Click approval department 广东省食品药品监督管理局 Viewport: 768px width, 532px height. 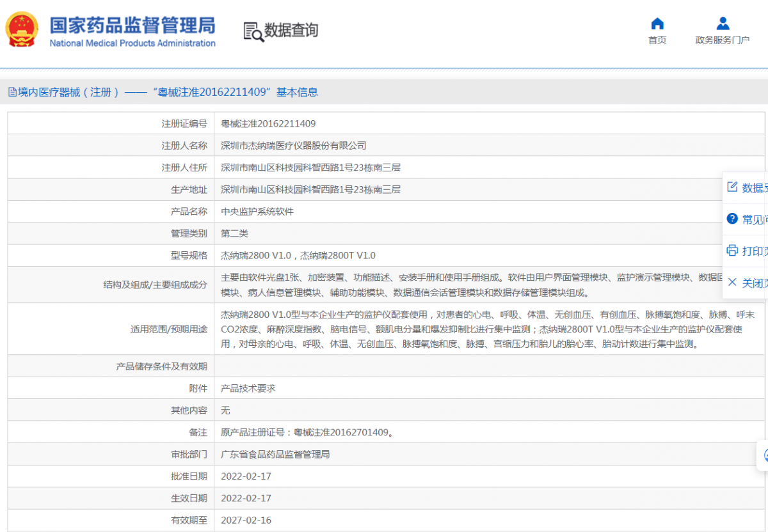coord(275,454)
